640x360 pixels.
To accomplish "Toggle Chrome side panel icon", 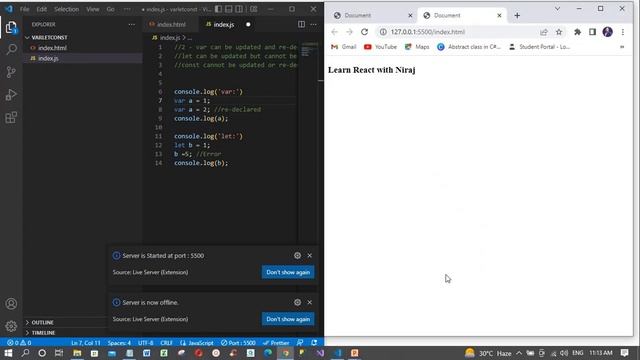I will (592, 32).
